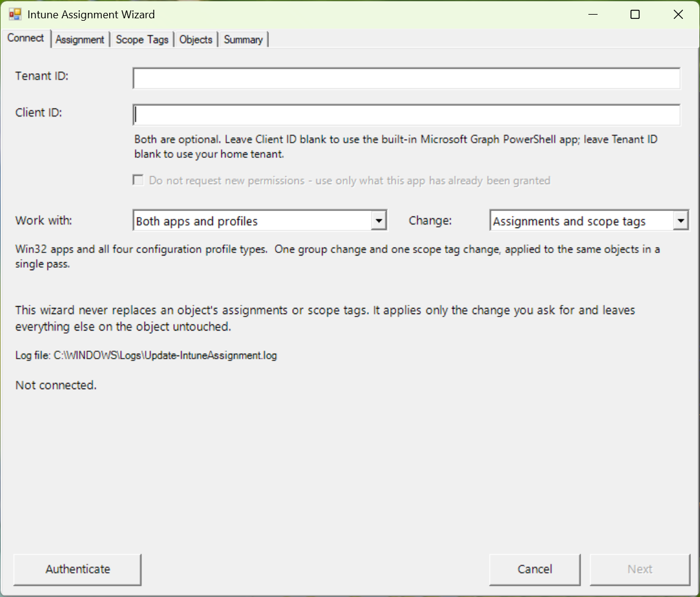The image size is (700, 597).
Task: Click the 'This wizard never replaces' notice
Action: click(x=325, y=318)
